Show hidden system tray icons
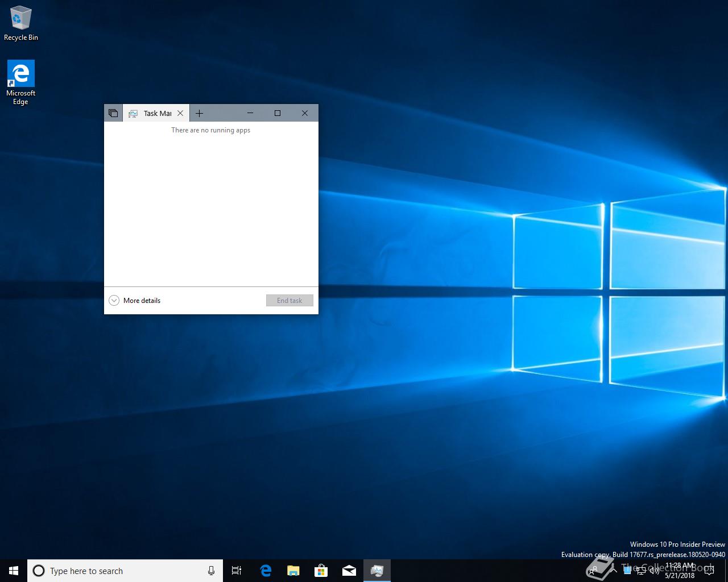 tap(614, 571)
